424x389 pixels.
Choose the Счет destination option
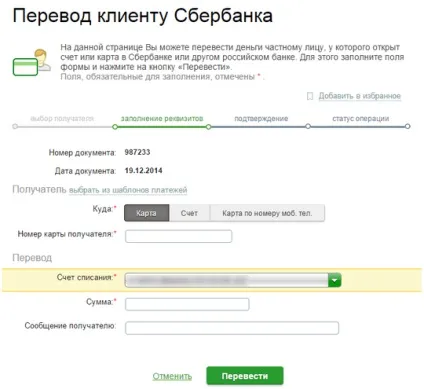tap(189, 213)
